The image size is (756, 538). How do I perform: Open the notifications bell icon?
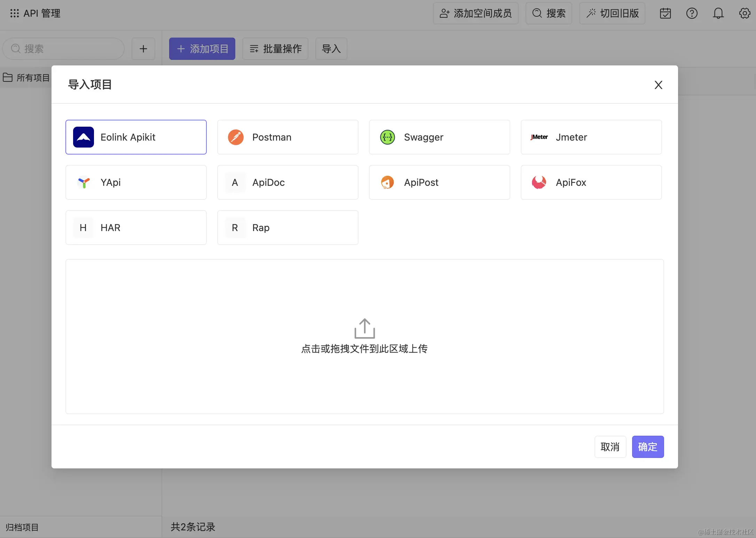click(x=718, y=14)
